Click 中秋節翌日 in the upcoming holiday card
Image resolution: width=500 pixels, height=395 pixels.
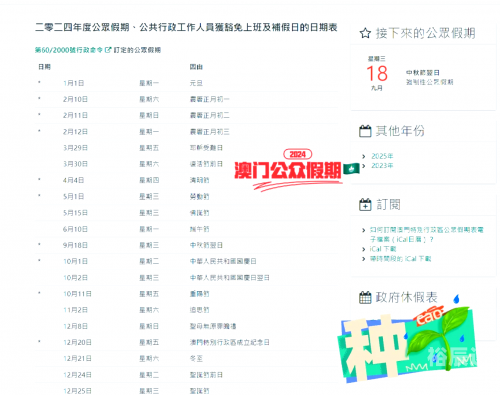click(423, 73)
